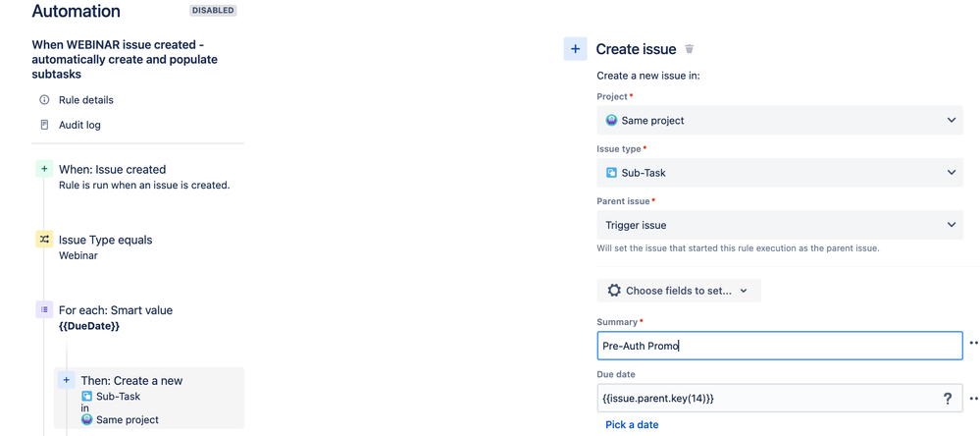The width and height of the screenshot is (980, 436).
Task: Click the question mark help icon in Due date
Action: click(x=948, y=398)
